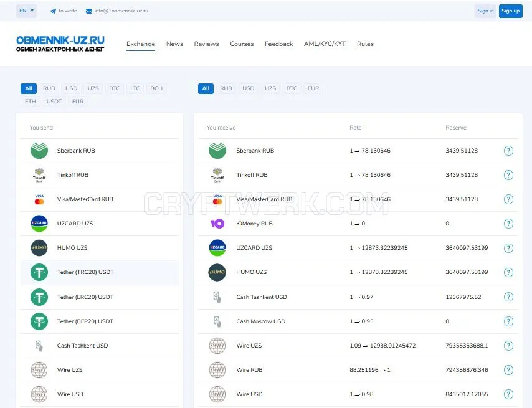
Task: Click rate 88.251196 → 1 for Wire RUB
Action: point(370,370)
